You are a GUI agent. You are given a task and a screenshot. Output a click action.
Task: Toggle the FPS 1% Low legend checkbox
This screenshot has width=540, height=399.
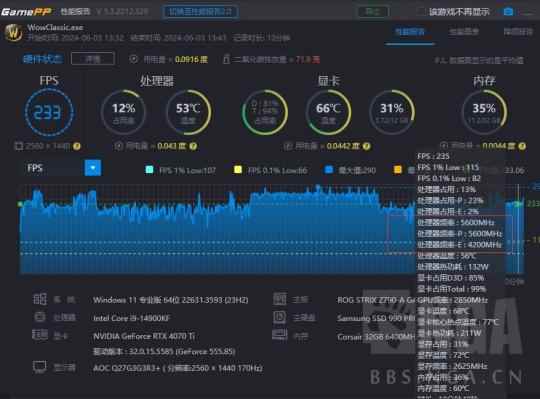[149, 170]
